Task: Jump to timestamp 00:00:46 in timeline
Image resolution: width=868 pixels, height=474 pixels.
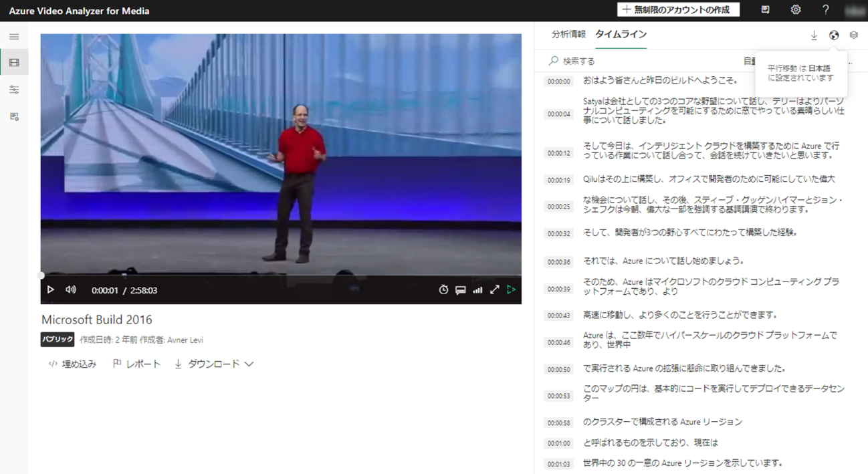Action: coord(558,342)
